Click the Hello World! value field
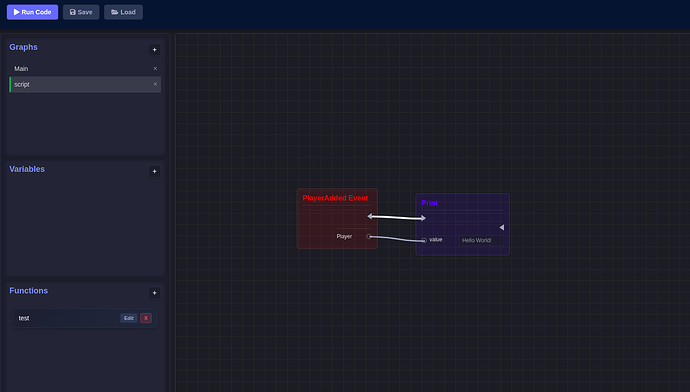The height and width of the screenshot is (392, 690). pos(481,240)
